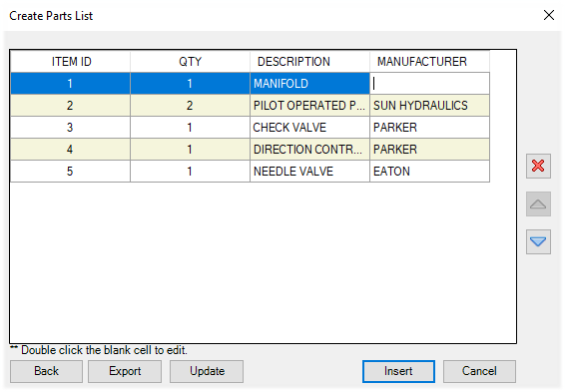The image size is (565, 392).
Task: Click the Update button
Action: [207, 371]
